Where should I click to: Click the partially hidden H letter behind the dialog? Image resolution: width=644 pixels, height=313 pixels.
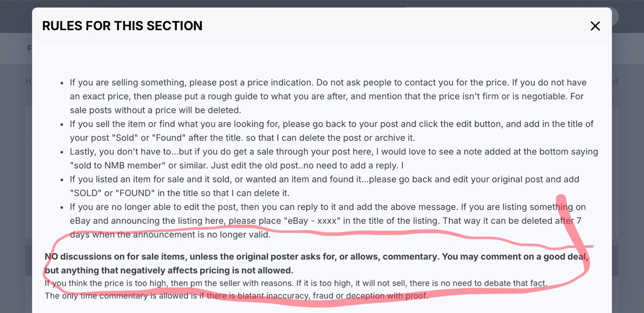click(29, 81)
